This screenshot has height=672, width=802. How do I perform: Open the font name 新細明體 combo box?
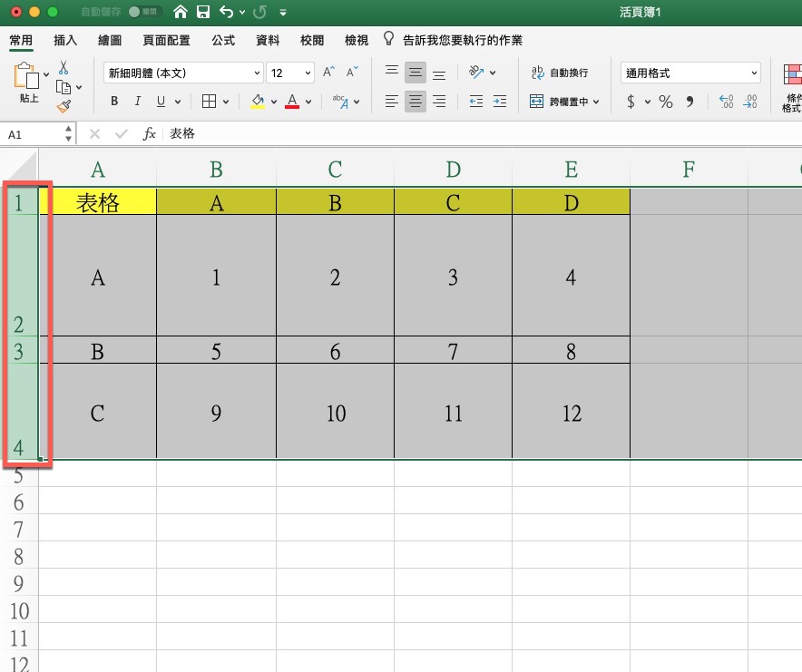coord(183,73)
